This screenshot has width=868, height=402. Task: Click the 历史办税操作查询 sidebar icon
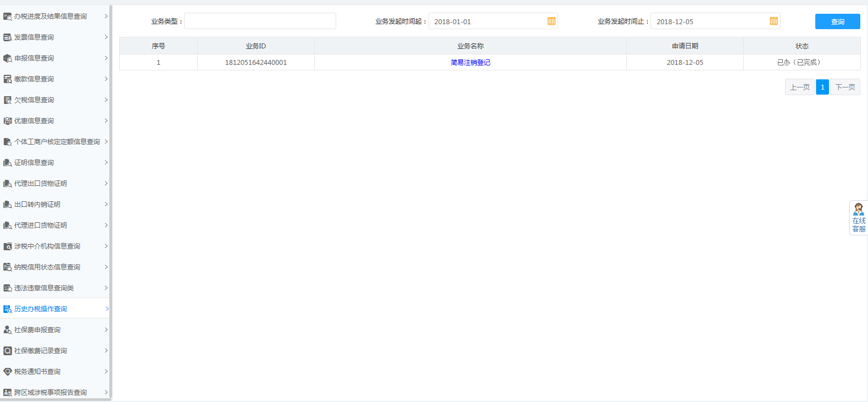click(x=8, y=309)
